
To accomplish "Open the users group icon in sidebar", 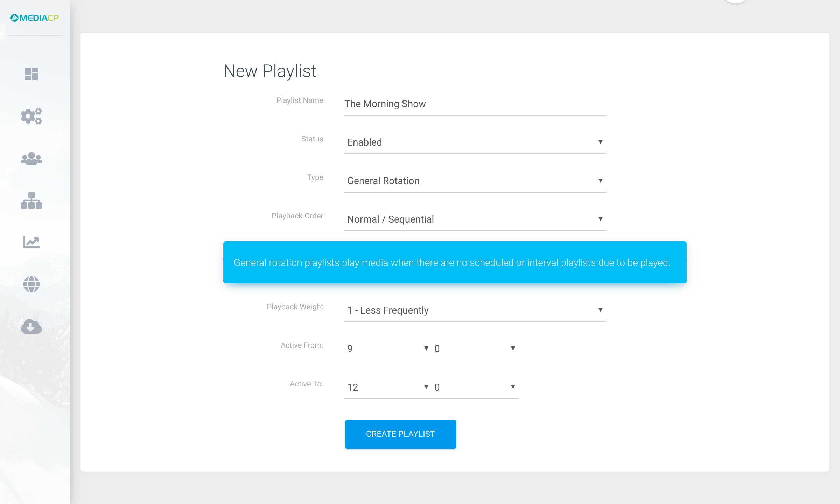I will tap(31, 158).
